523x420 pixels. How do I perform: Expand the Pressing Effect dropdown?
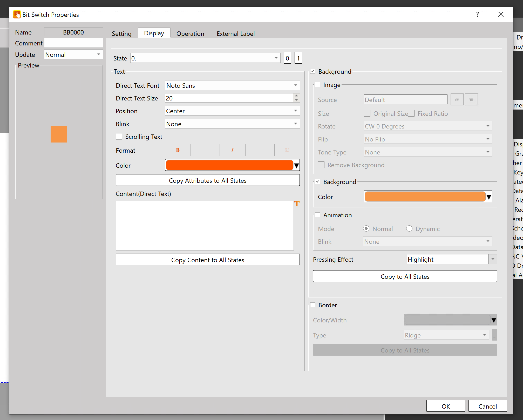click(493, 259)
